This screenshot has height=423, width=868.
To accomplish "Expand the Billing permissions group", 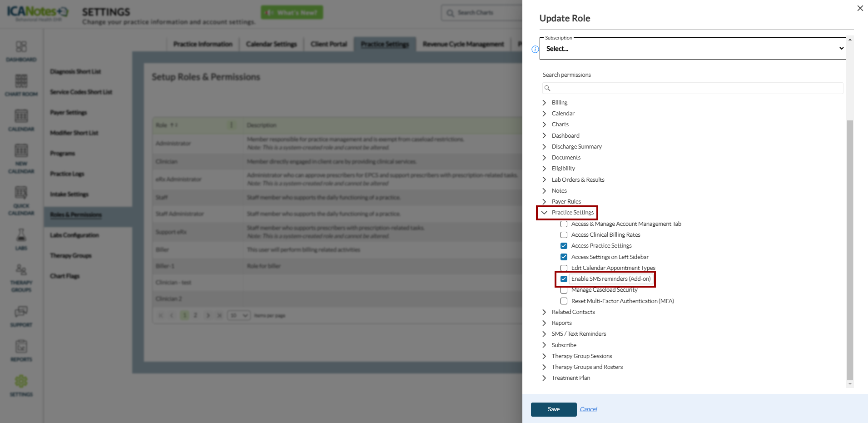I will tap(544, 103).
